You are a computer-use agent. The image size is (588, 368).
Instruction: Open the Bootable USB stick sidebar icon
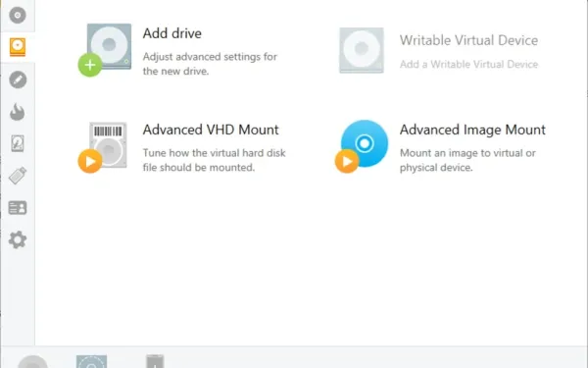pos(18,176)
